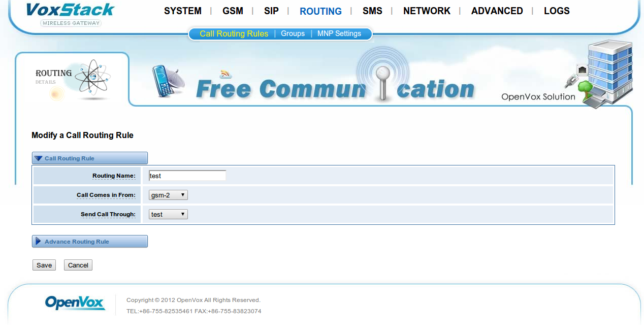The height and width of the screenshot is (335, 644).
Task: Click the TEL and FAX contact line
Action: point(194,311)
